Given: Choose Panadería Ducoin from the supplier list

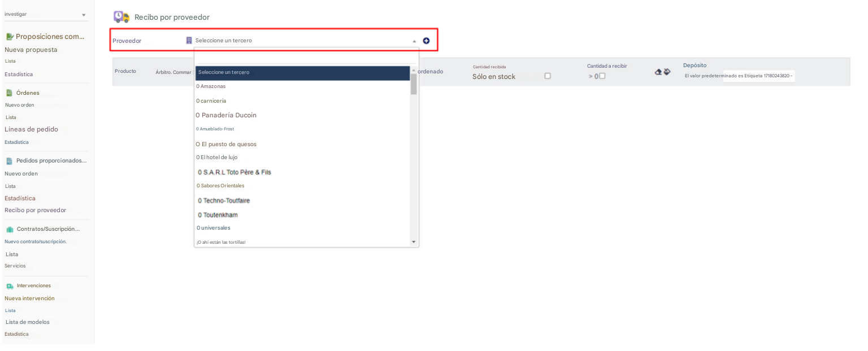Looking at the screenshot, I should (x=226, y=115).
